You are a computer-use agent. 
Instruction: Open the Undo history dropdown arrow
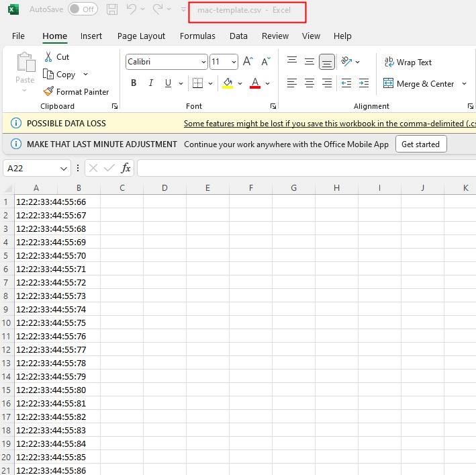coord(143,9)
